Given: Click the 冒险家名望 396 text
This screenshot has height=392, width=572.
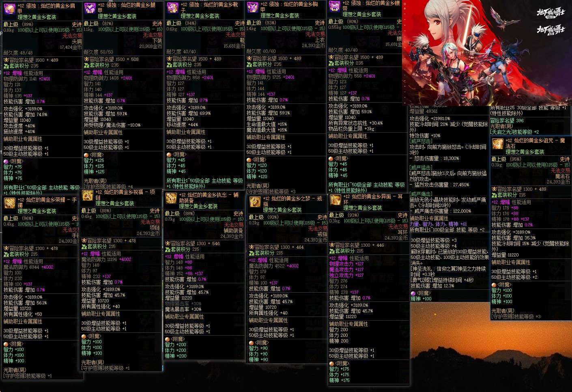Looking at the screenshot, I should [507, 121].
